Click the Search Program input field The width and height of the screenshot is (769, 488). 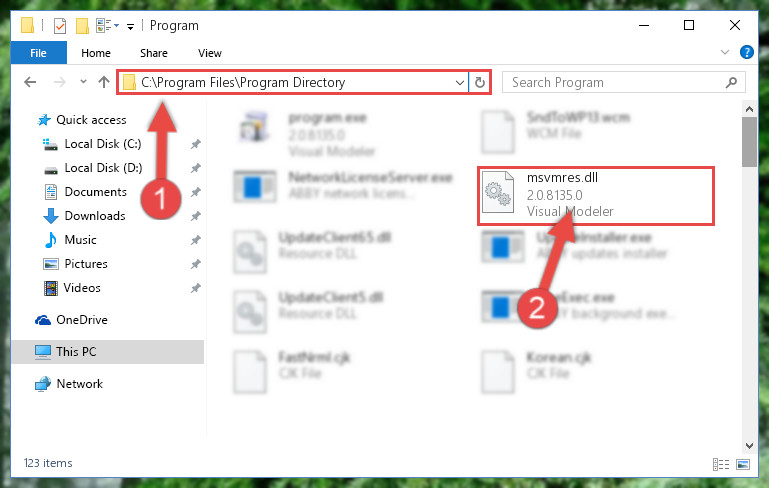(x=617, y=82)
